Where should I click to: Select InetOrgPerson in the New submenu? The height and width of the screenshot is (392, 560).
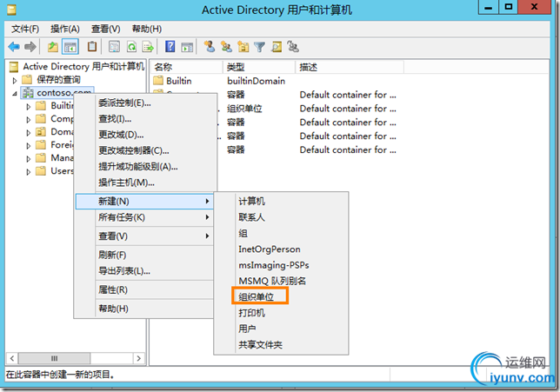pos(281,249)
